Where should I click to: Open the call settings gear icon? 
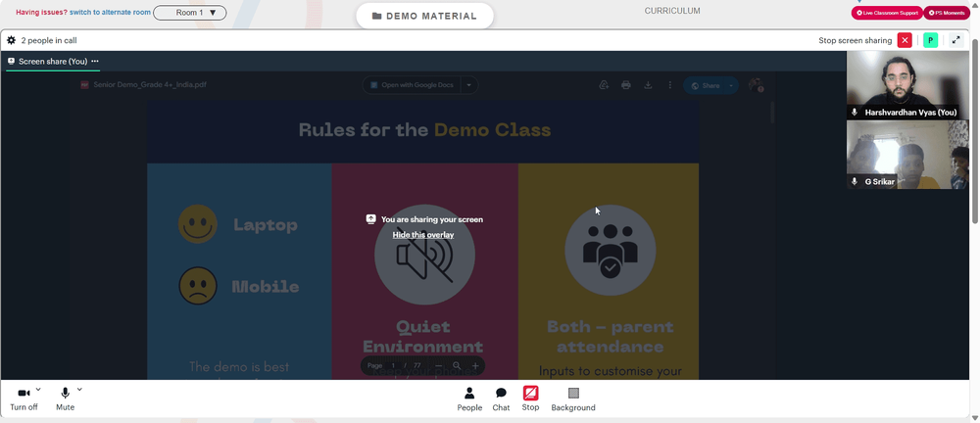(x=11, y=40)
